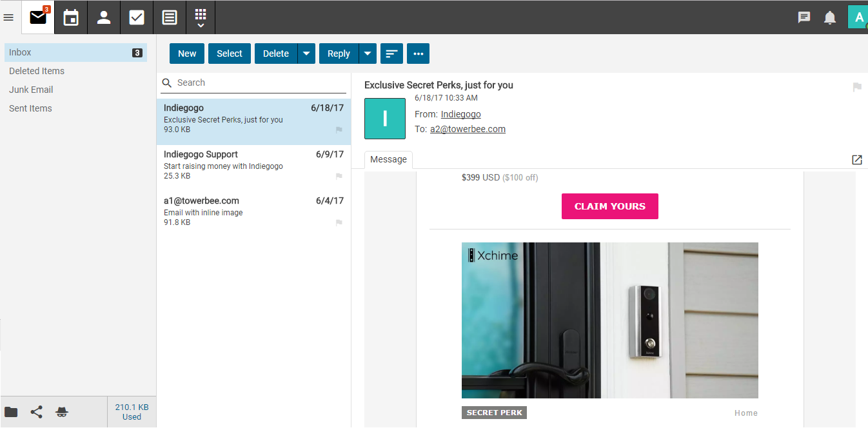Click the a2@towerbee.com recipient link
Viewport: 868px width, 430px height.
click(468, 129)
